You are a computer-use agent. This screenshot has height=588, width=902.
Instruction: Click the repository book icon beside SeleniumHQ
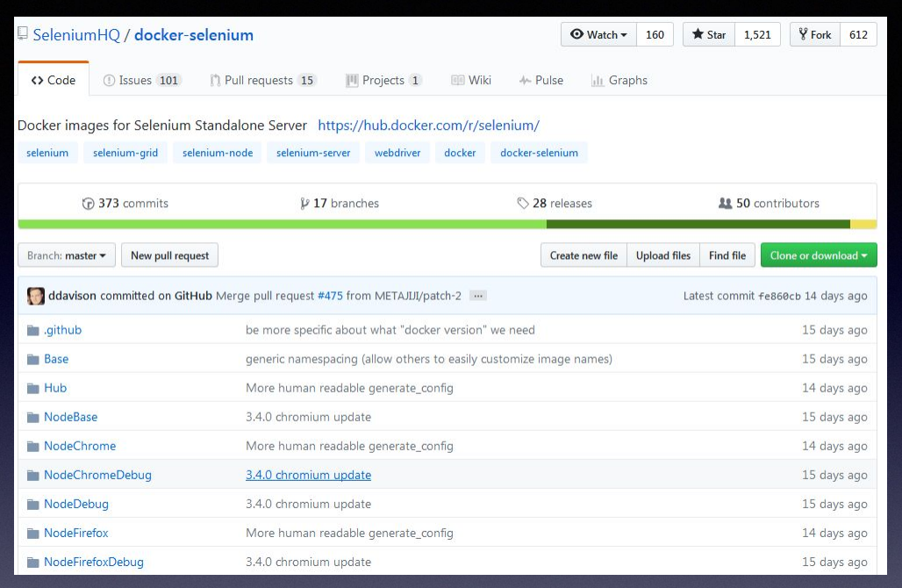pos(23,33)
